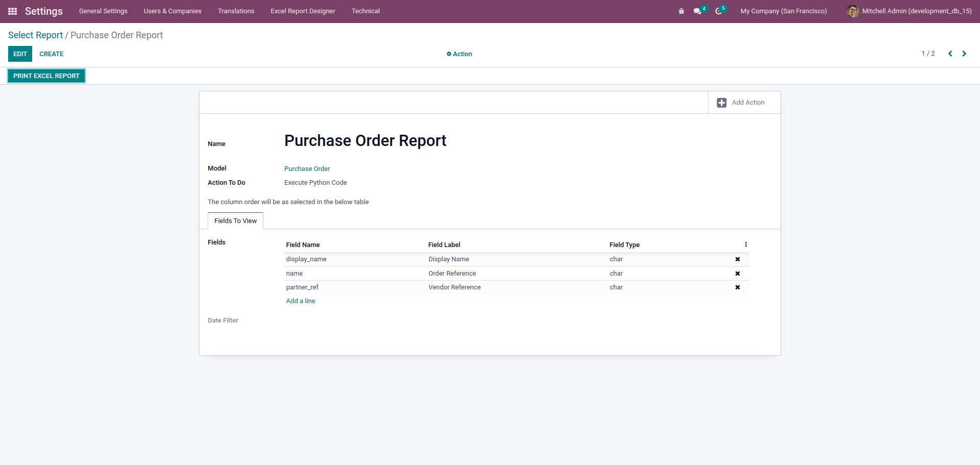Click the Print Excel Report button
Screen dimensions: 980x465
point(46,76)
